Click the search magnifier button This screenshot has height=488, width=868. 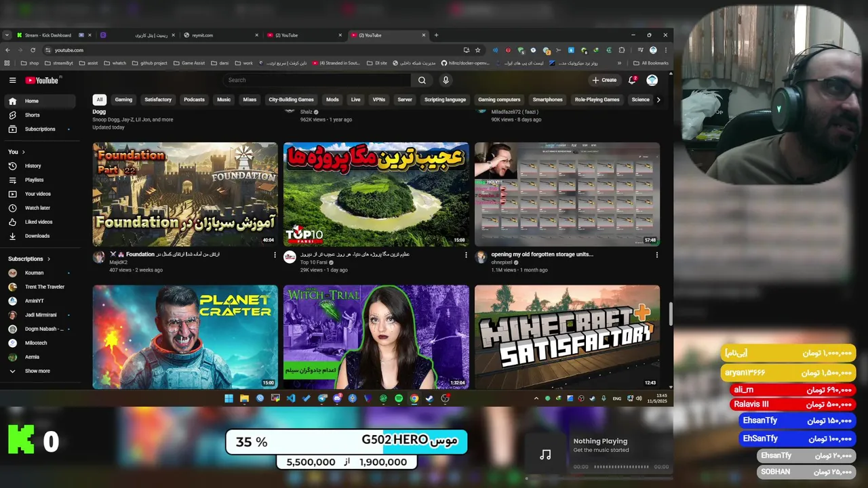click(x=422, y=80)
